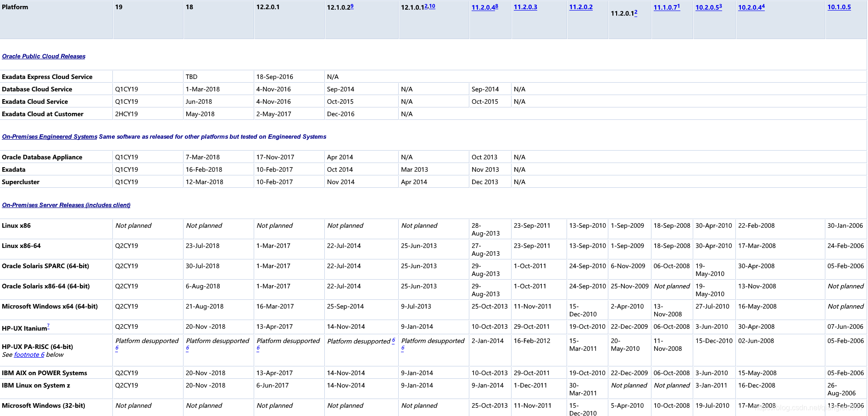Screen dimensions: 868x416
Task: Follow the 10.2.0.5 version header link
Action: [x=707, y=7]
